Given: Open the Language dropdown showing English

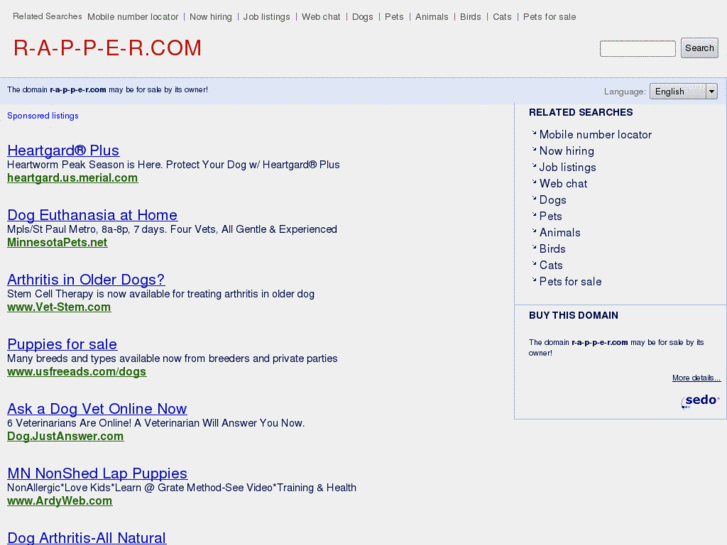Looking at the screenshot, I should pos(683,91).
